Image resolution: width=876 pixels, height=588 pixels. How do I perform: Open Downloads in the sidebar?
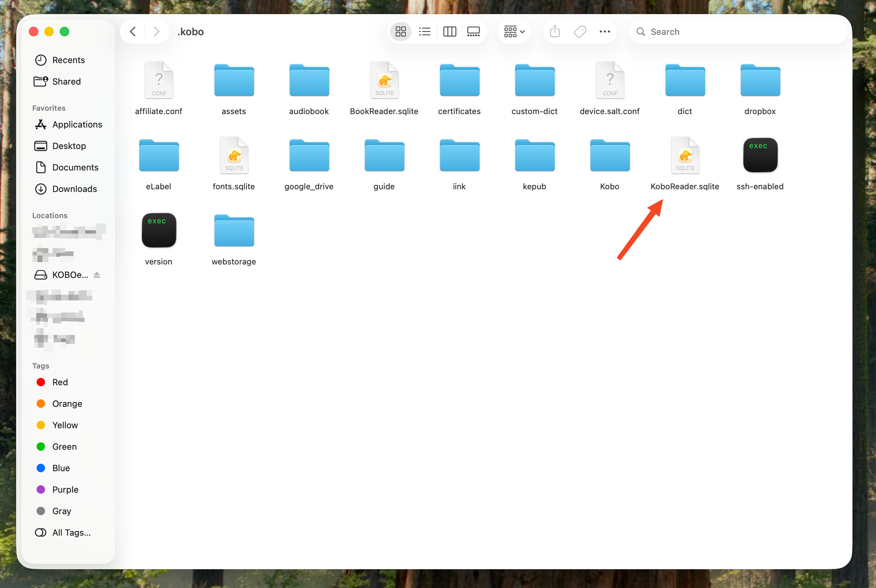[x=74, y=189]
